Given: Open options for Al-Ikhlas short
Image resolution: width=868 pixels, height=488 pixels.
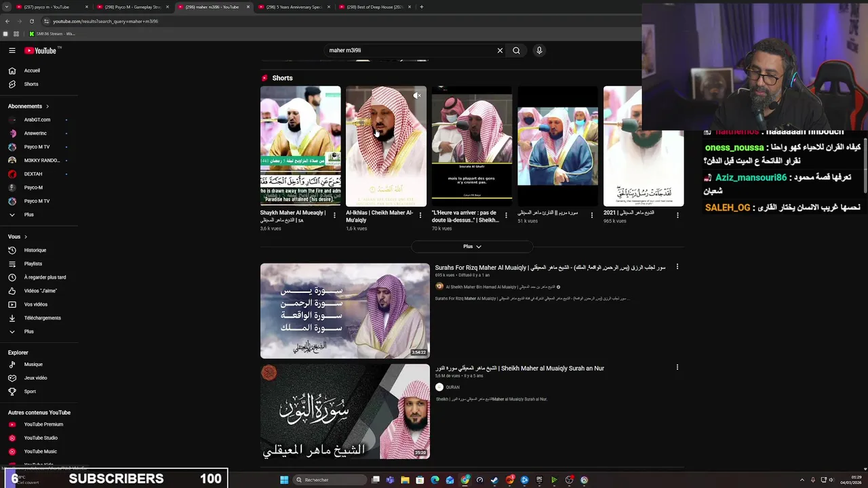Looking at the screenshot, I should (420, 216).
